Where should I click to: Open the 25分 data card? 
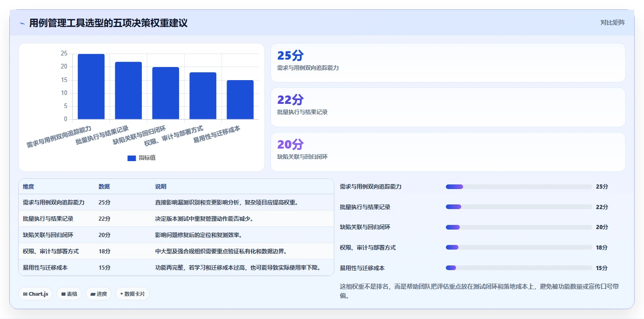click(448, 63)
